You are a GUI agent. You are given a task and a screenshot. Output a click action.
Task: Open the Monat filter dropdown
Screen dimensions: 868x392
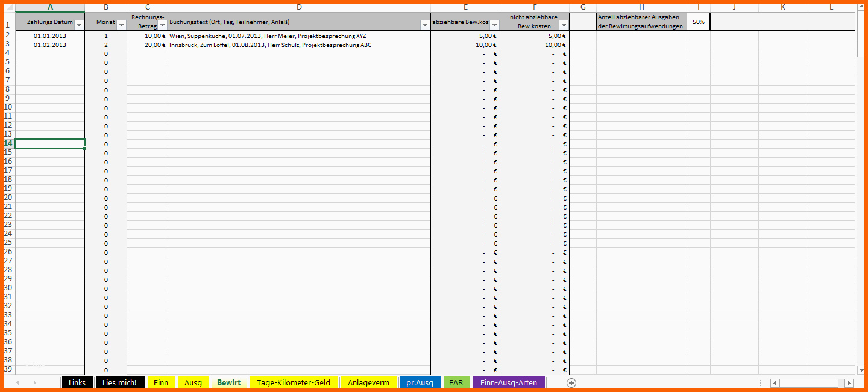click(x=121, y=25)
